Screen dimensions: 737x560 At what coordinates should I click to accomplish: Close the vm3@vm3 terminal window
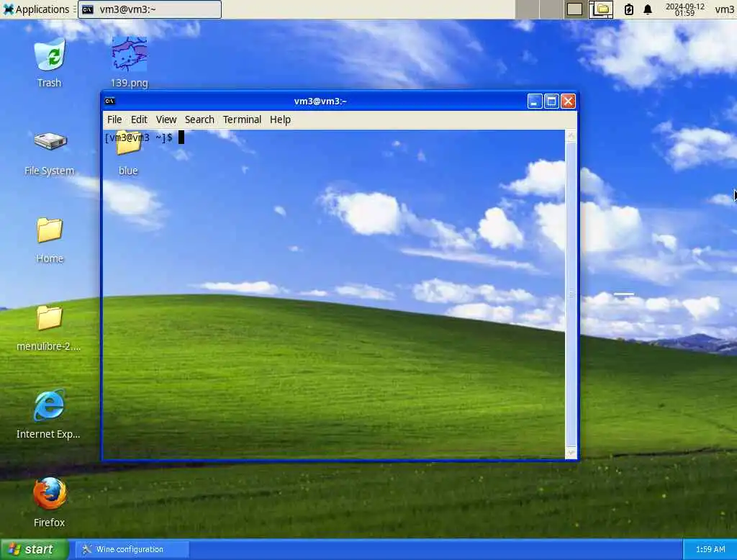[569, 101]
